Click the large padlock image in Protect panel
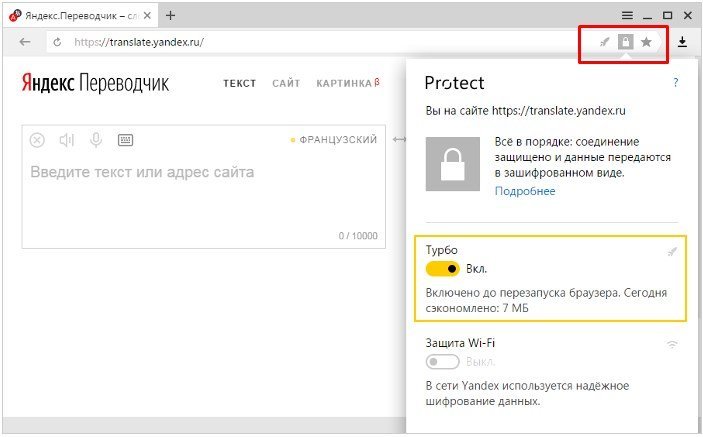This screenshot has width=703, height=437. [452, 164]
